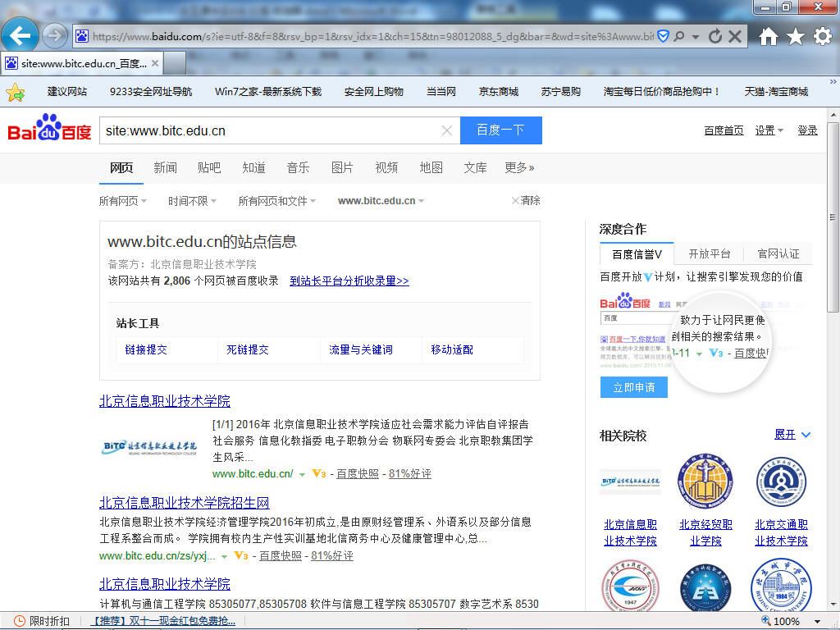Click the 死链提交 tool link
The width and height of the screenshot is (840, 630).
[248, 349]
